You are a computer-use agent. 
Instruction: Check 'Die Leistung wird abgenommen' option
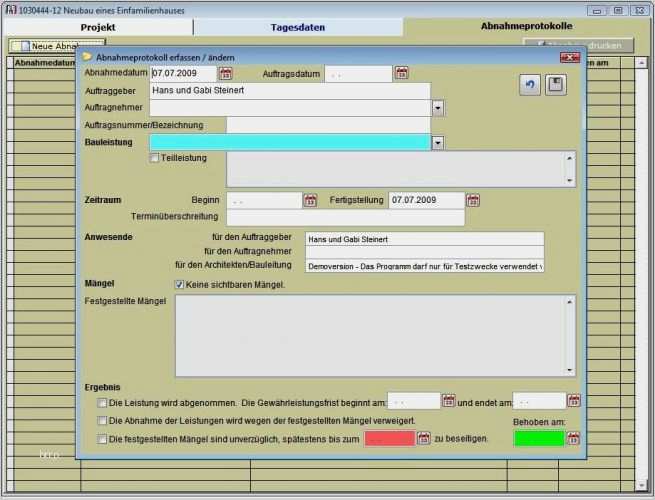[x=102, y=402]
